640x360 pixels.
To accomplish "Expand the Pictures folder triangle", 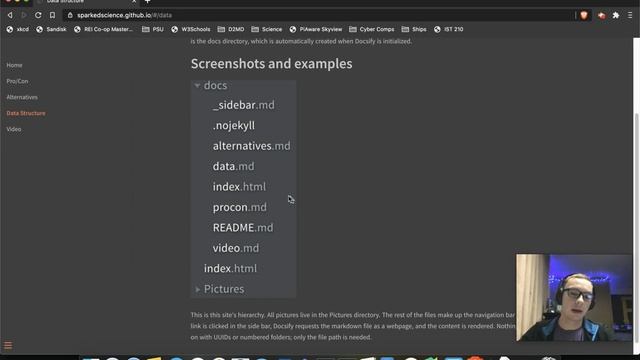I will click(x=198, y=289).
